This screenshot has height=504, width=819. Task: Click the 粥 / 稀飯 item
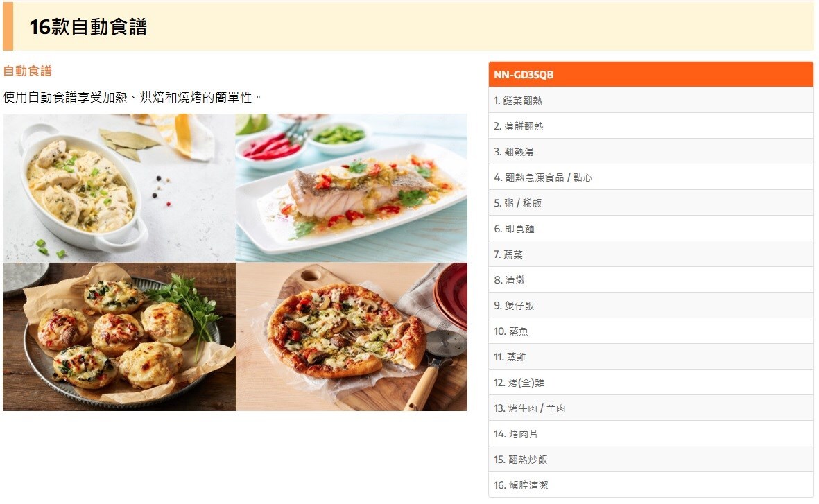[x=650, y=202]
